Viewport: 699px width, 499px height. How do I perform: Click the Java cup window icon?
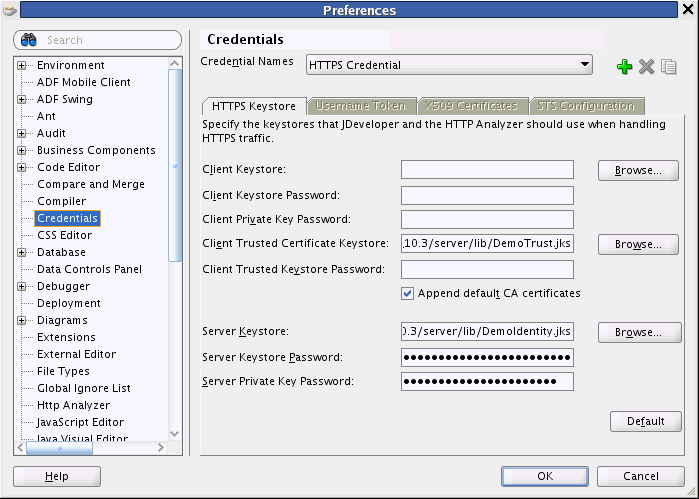tap(11, 10)
